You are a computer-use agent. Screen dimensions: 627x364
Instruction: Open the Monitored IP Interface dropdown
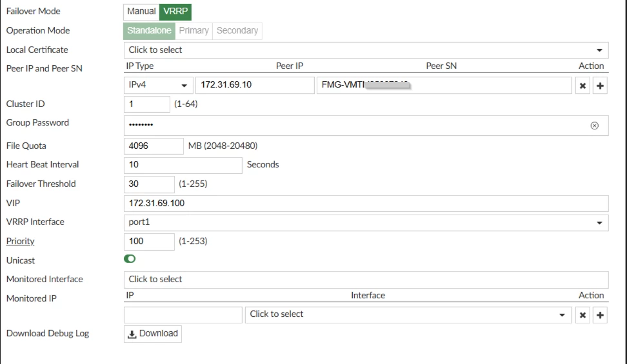pos(408,314)
